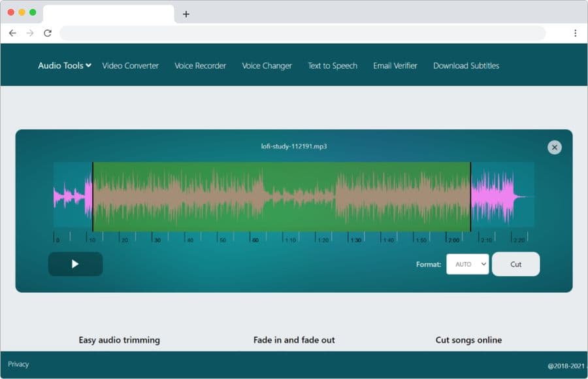Open the Privacy link in footer
Viewport: 588px width, 379px height.
(18, 364)
